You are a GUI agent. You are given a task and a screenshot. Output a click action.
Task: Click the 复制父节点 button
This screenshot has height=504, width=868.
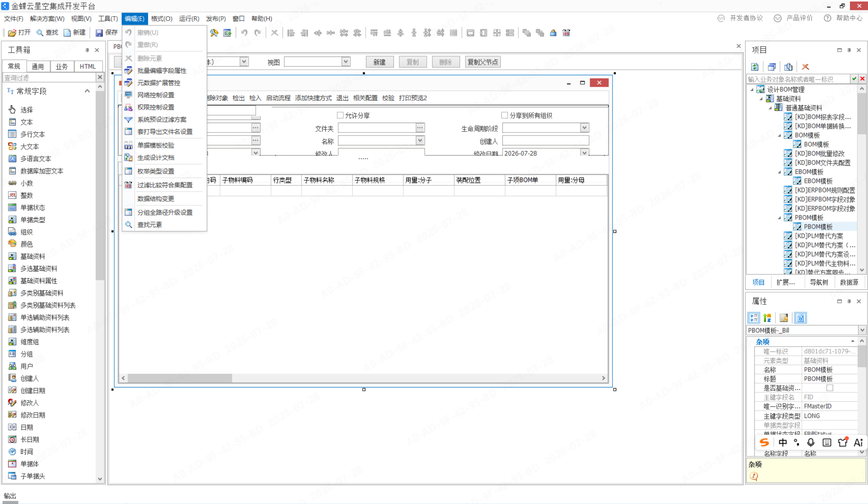(483, 62)
